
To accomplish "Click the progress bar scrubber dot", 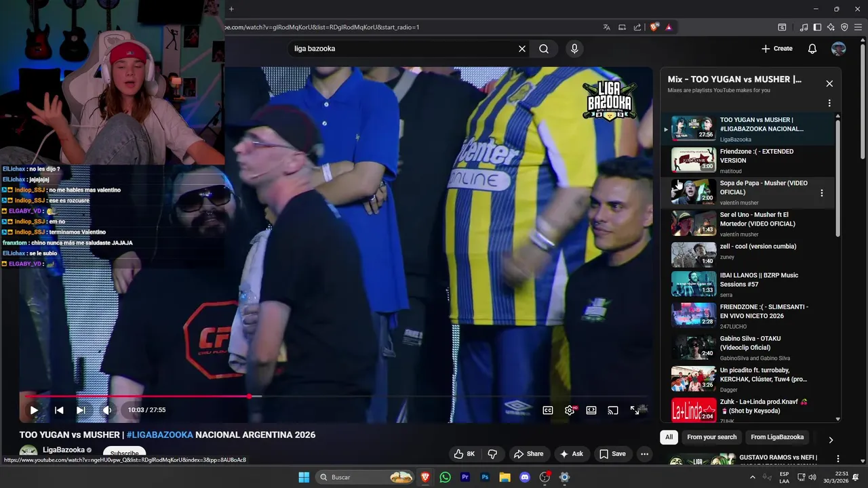I will click(250, 396).
